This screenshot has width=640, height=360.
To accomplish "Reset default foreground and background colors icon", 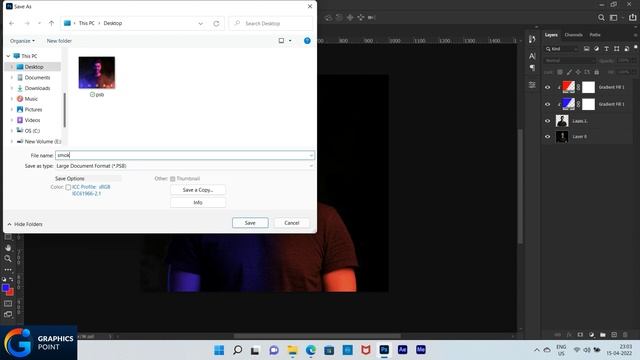I will pyautogui.click(x=4, y=280).
